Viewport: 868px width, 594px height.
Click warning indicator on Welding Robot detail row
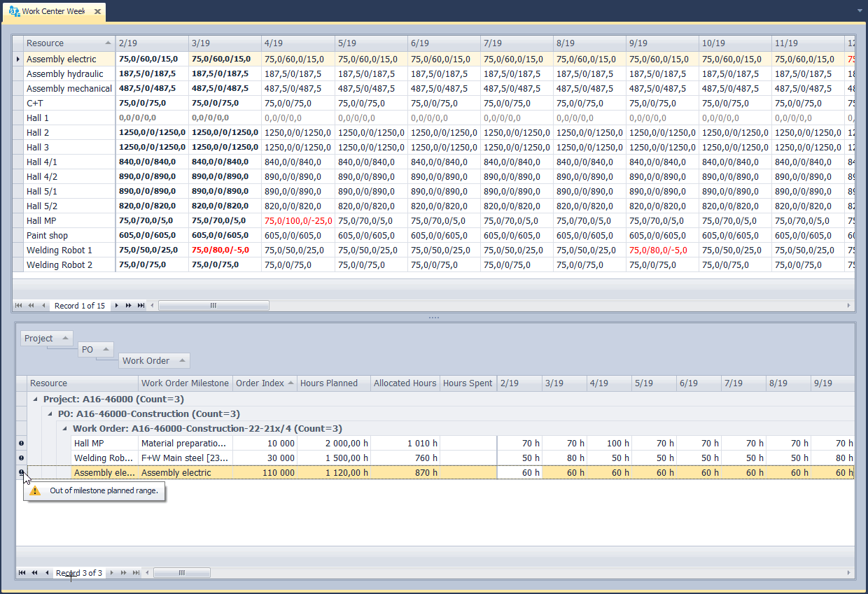[21, 458]
